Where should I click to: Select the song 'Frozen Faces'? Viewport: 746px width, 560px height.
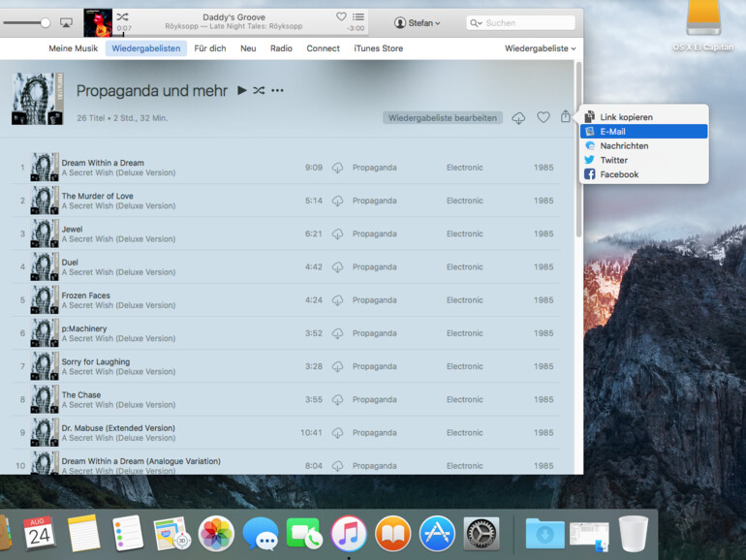[85, 295]
